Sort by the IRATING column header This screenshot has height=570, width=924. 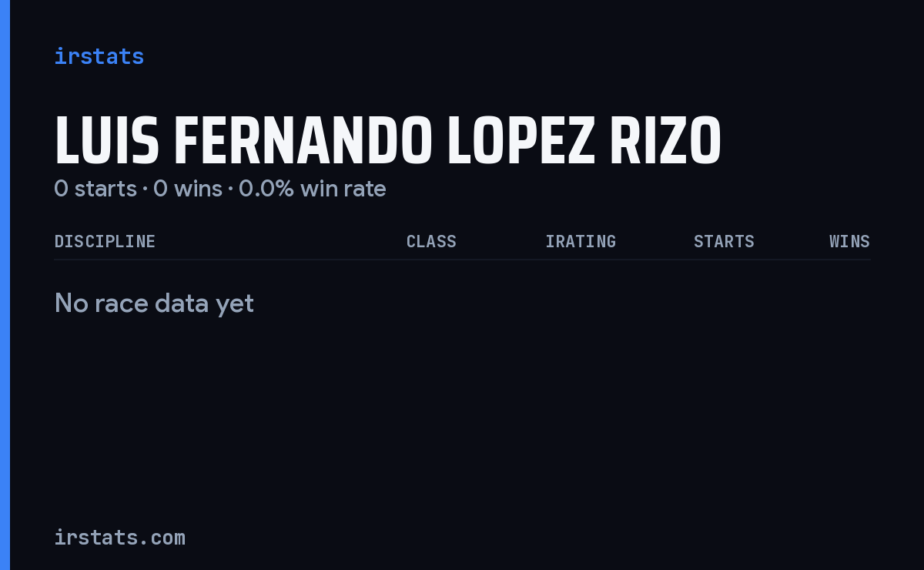click(x=581, y=241)
